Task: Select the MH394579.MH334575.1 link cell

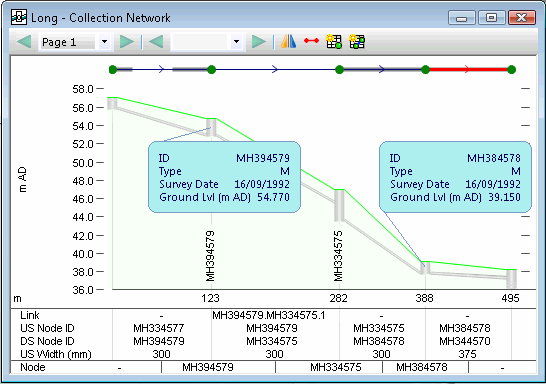Action: (269, 315)
